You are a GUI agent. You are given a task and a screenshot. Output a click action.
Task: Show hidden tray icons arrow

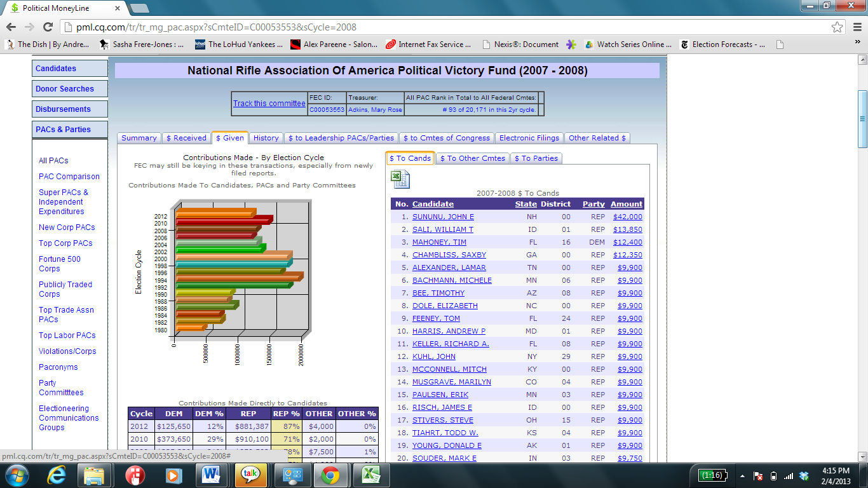tap(742, 476)
